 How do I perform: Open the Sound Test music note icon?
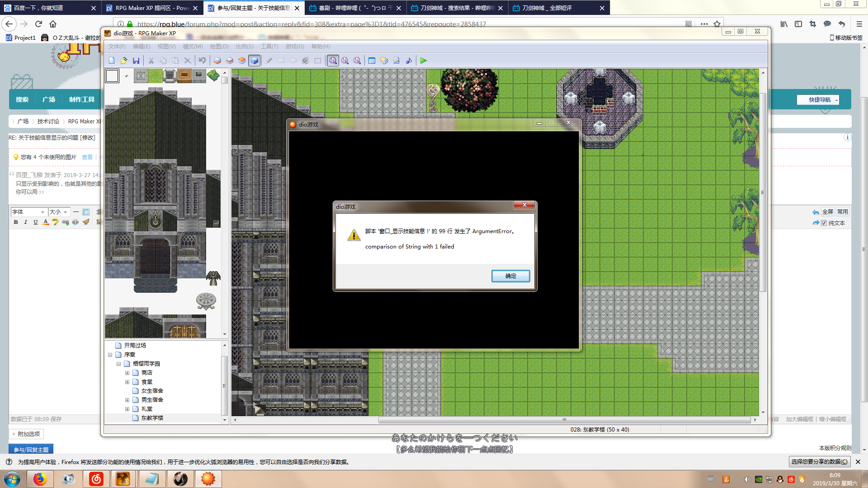(x=409, y=61)
